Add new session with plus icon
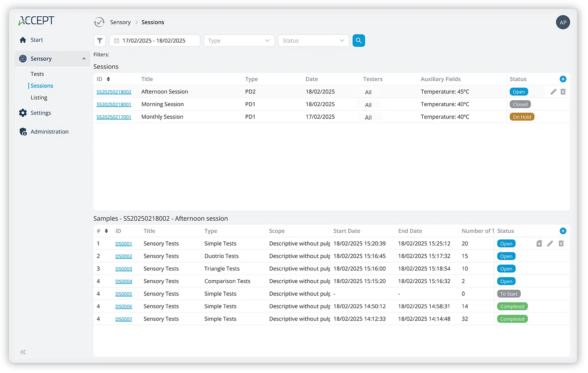 click(x=563, y=79)
